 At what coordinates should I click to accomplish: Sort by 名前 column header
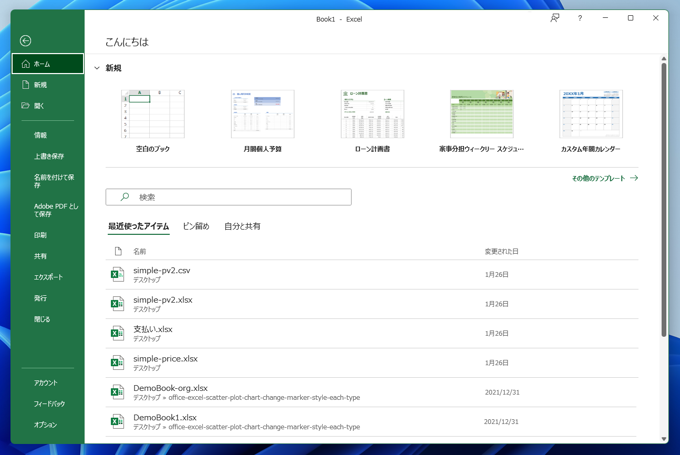(140, 251)
